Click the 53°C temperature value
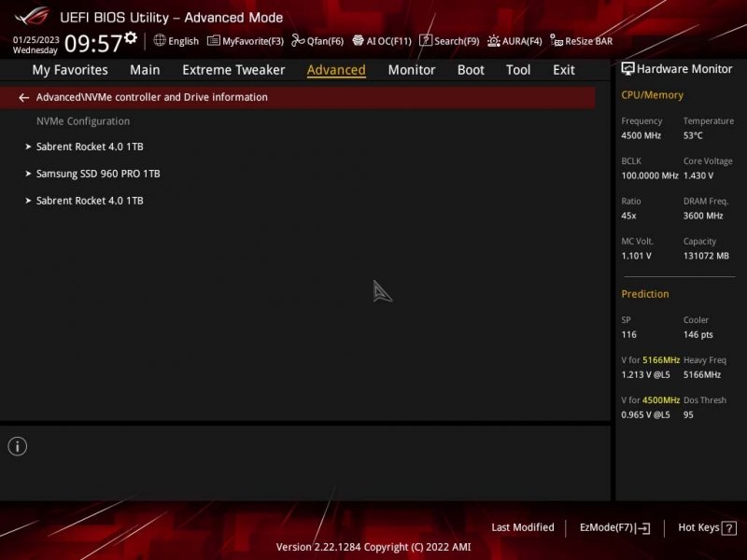 tap(693, 135)
